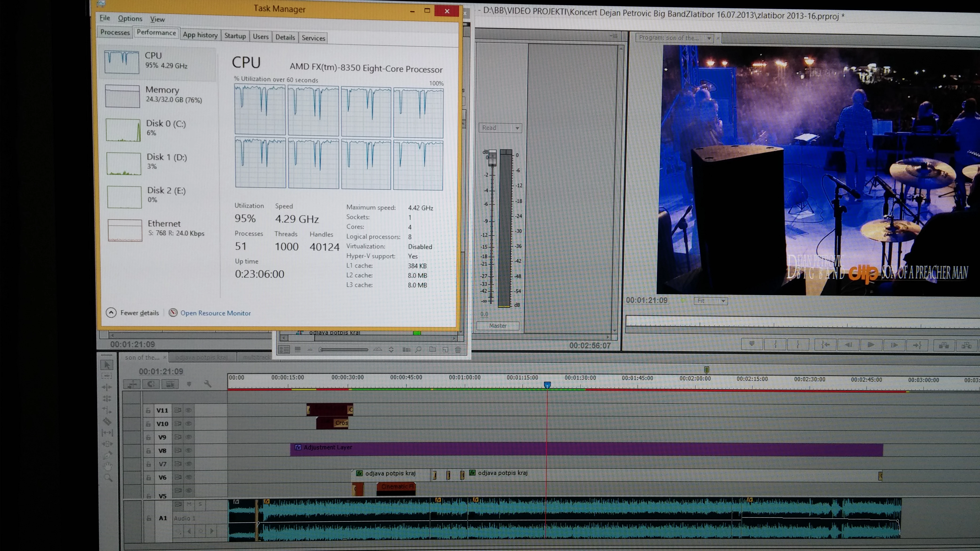Image resolution: width=980 pixels, height=551 pixels.
Task: Select the Pen tool in tools panel
Action: click(108, 455)
